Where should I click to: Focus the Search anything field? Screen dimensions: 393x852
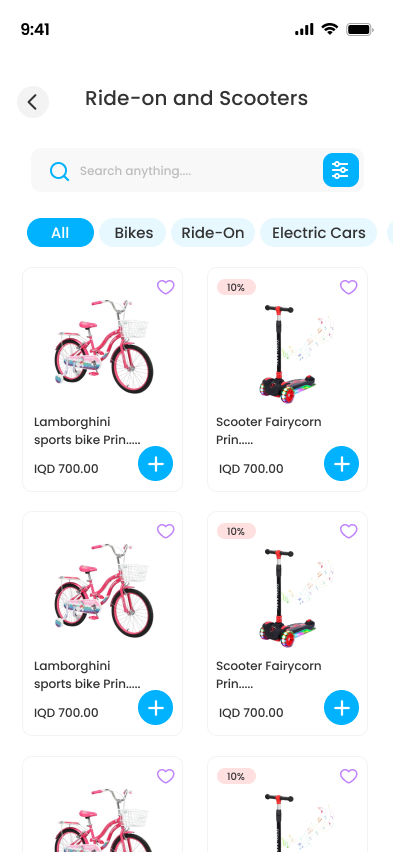pos(185,171)
